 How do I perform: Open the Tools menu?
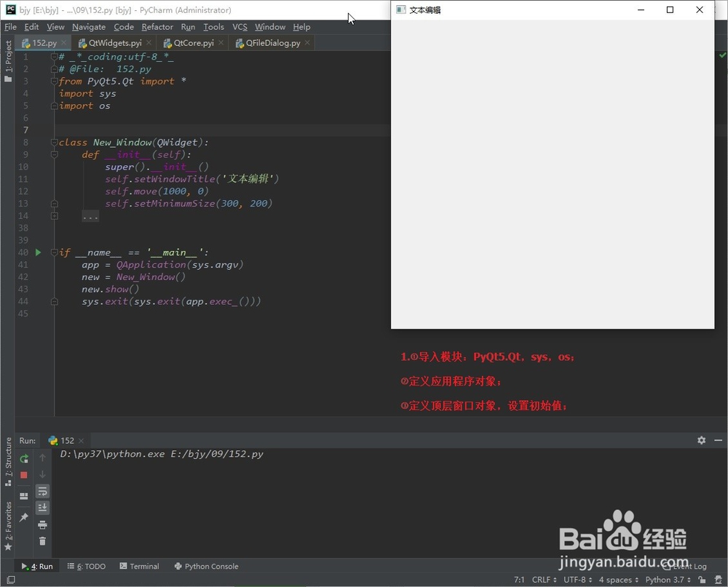pyautogui.click(x=213, y=27)
